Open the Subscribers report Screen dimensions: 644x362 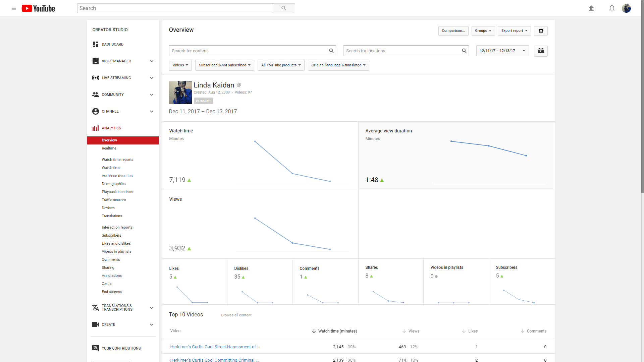coord(111,236)
